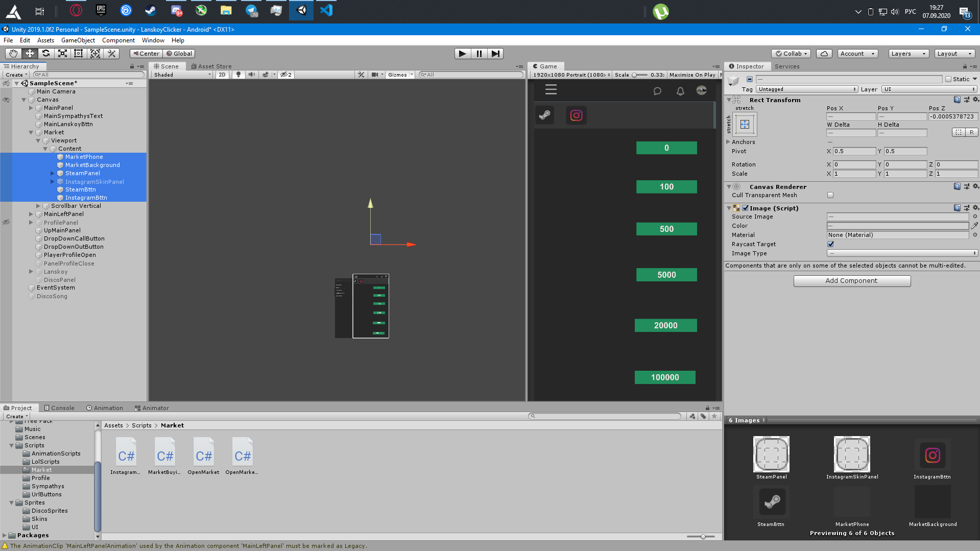Click the Steam button in Game view
Viewport: 980px width, 551px height.
click(x=544, y=115)
